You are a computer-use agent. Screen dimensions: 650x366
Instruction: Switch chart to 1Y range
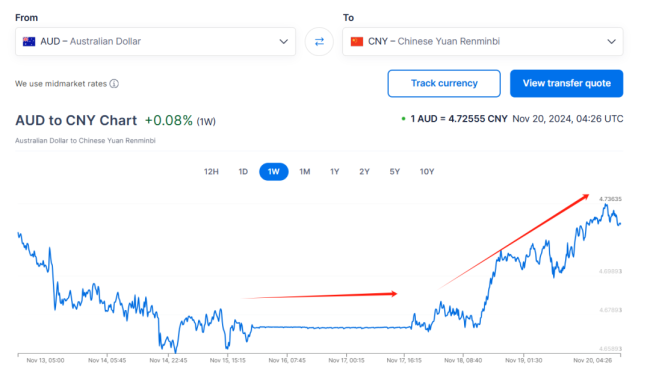point(335,172)
